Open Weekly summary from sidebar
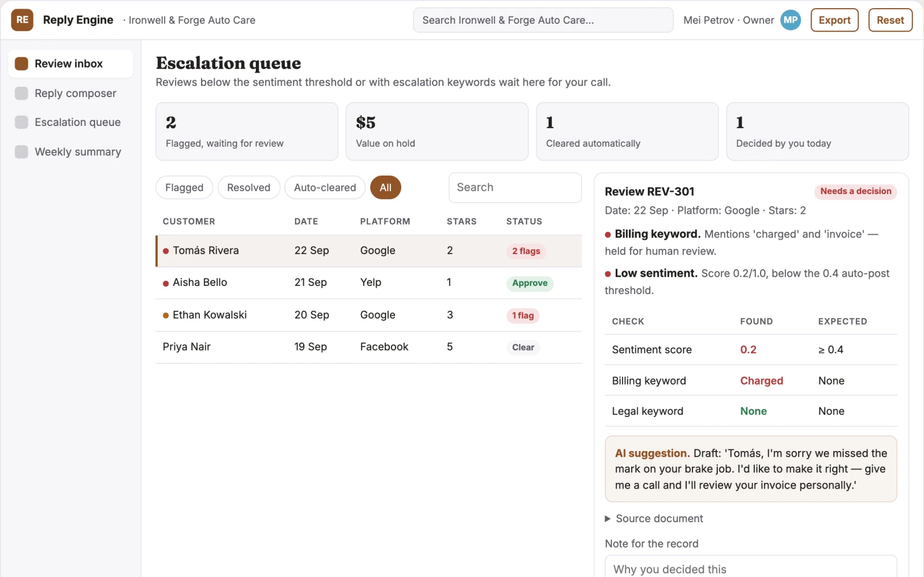The image size is (924, 577). [70, 151]
